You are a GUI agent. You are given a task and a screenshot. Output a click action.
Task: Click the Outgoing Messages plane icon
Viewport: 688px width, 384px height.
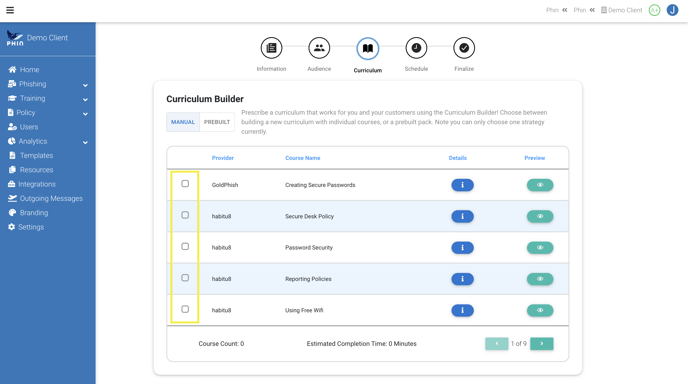(x=12, y=198)
